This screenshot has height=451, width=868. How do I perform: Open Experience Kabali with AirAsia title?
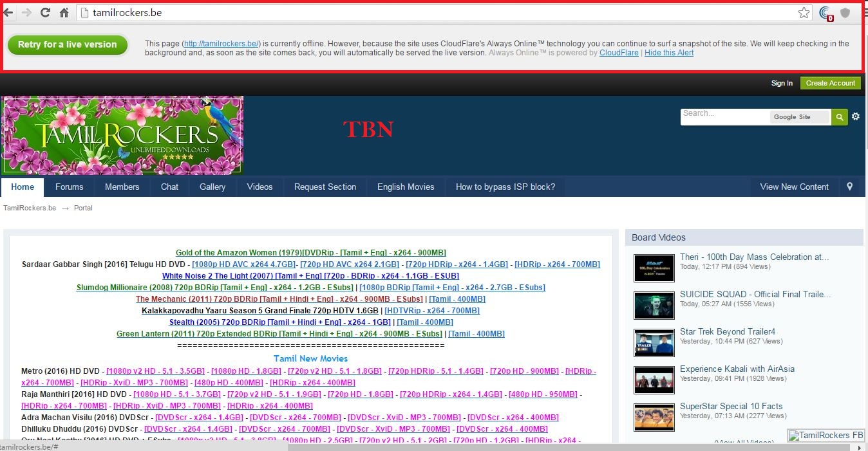coord(737,369)
